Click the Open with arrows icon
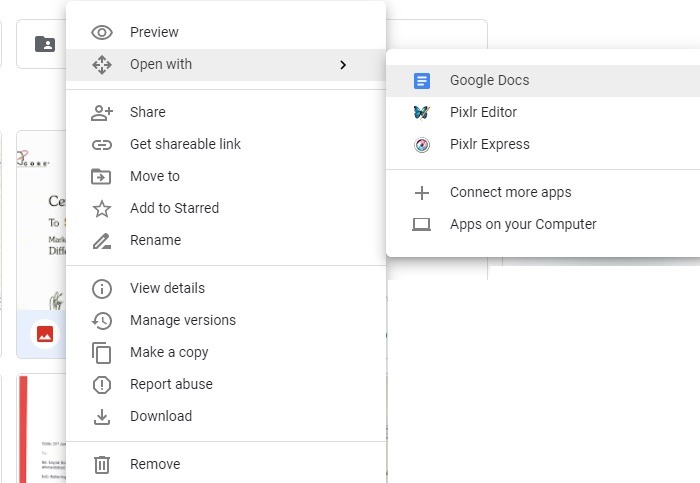Screen dimensions: 700x483 102,65
